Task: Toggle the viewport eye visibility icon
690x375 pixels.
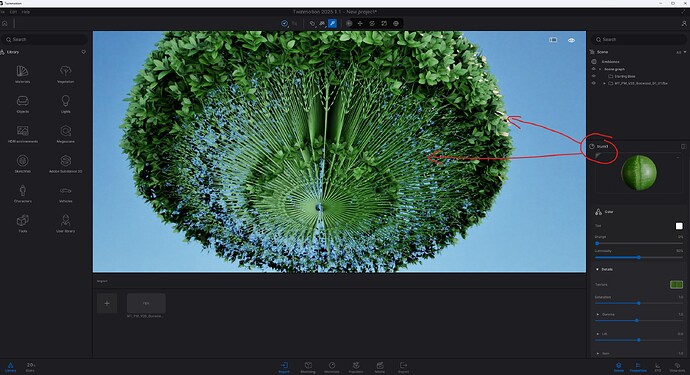Action: click(571, 40)
